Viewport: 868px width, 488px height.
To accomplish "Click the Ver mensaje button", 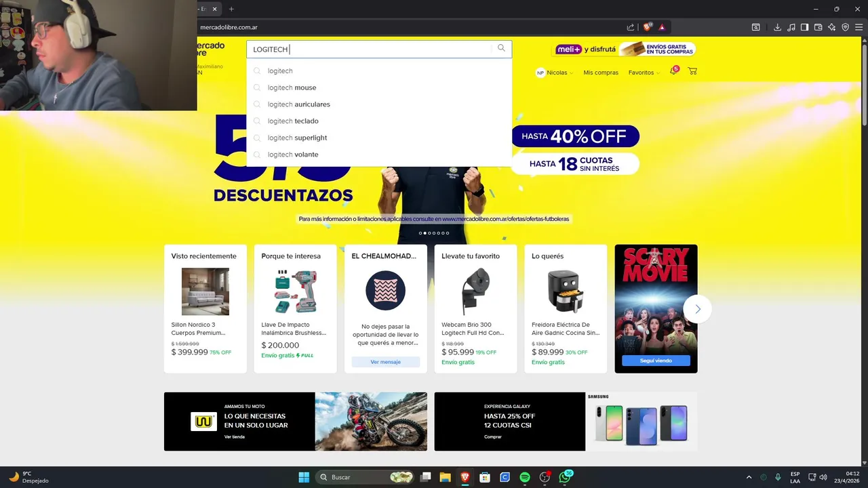I will pyautogui.click(x=385, y=362).
